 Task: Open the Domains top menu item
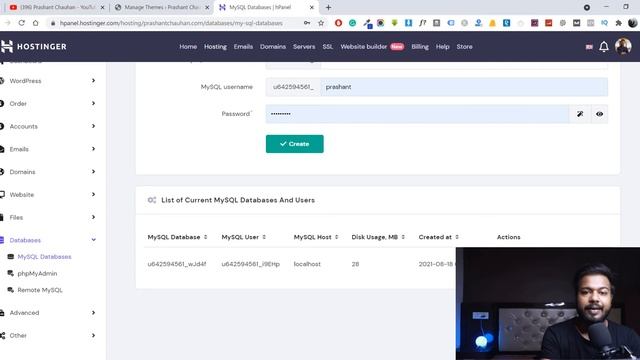pos(273,47)
